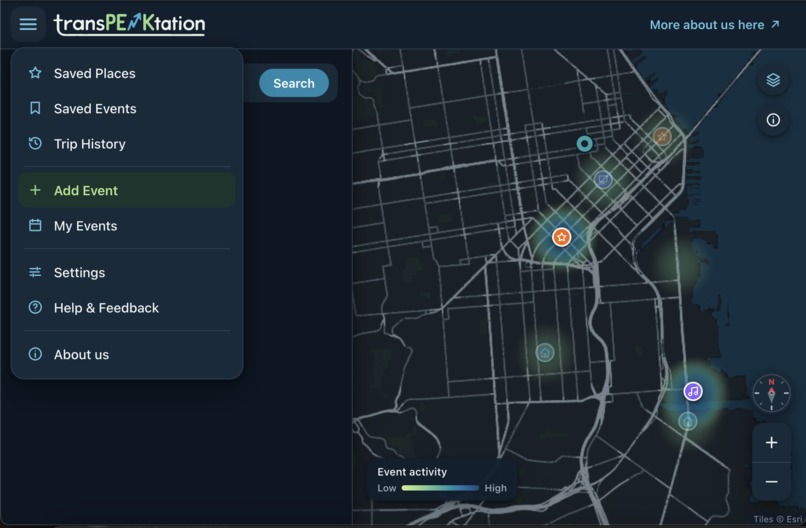Open Help & Feedback menu item

pyautogui.click(x=127, y=307)
